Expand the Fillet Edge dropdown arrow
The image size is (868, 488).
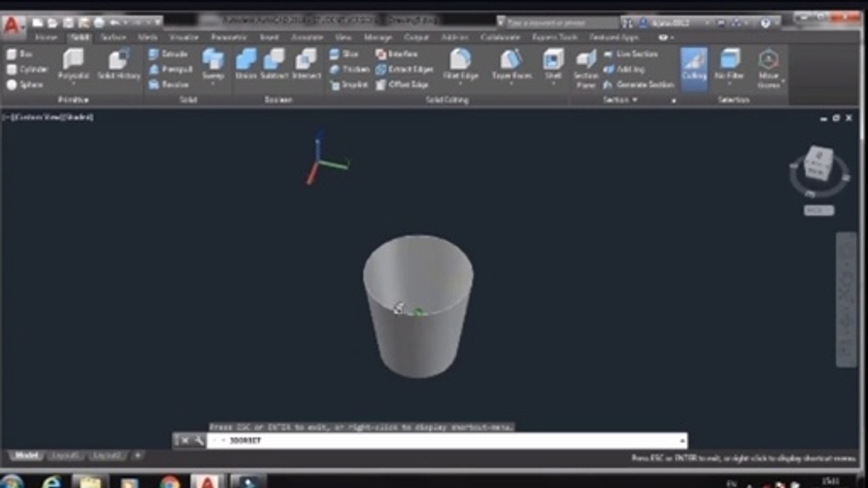[460, 85]
